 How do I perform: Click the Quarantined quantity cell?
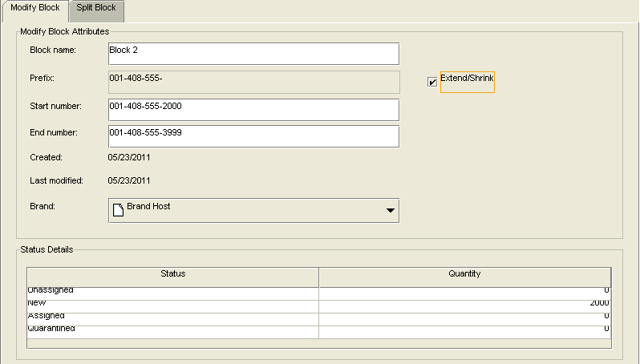[x=464, y=332]
